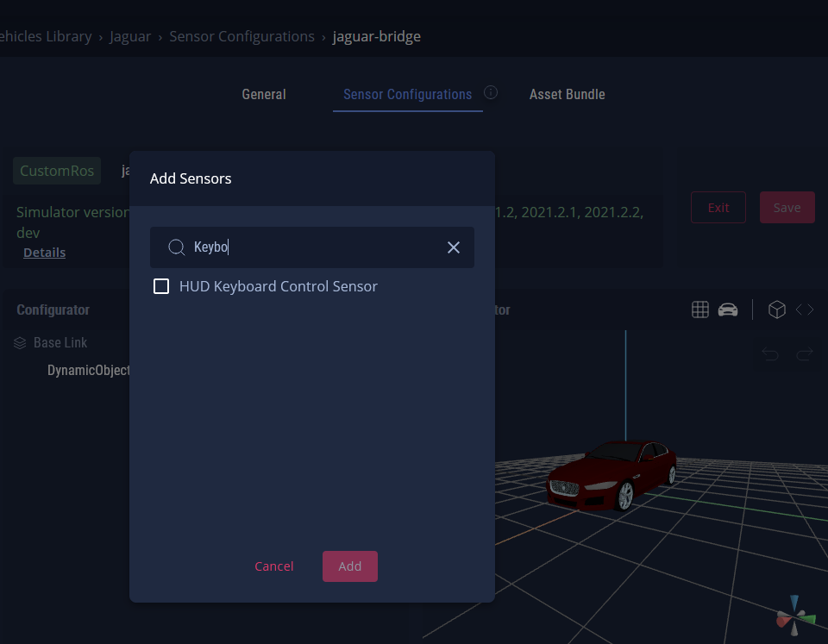The width and height of the screenshot is (828, 644).
Task: Open the Sensor Configurations tab
Action: tap(407, 95)
